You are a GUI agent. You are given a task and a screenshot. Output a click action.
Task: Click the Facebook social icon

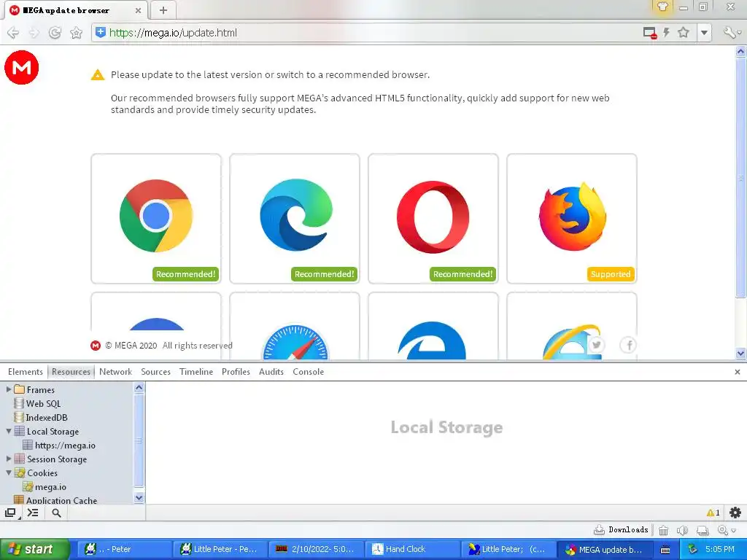click(628, 345)
